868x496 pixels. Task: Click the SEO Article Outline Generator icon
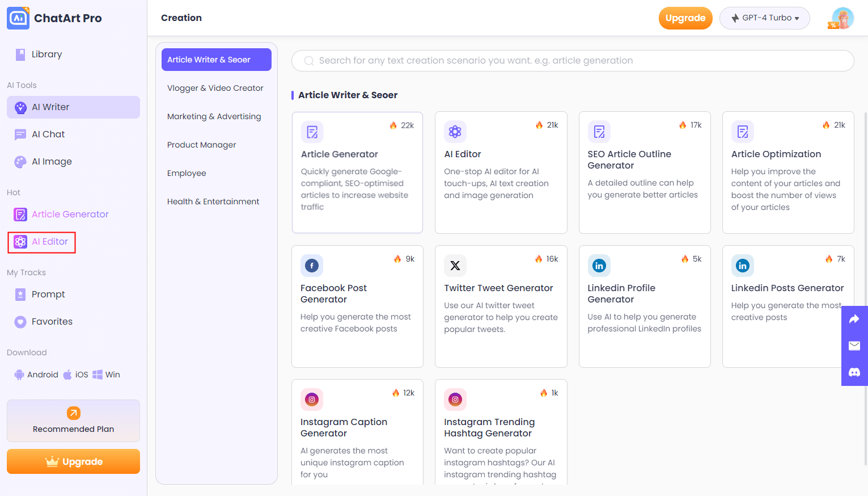tap(599, 132)
